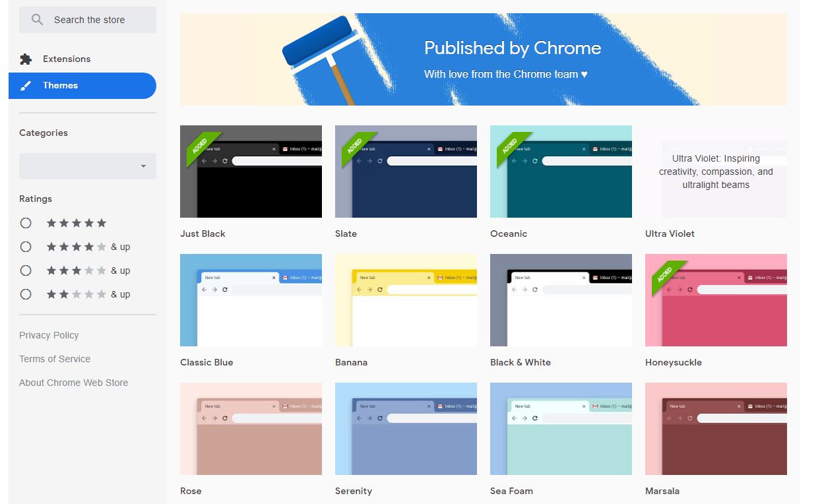View the Slate theme
The width and height of the screenshot is (822, 504).
[x=406, y=172]
